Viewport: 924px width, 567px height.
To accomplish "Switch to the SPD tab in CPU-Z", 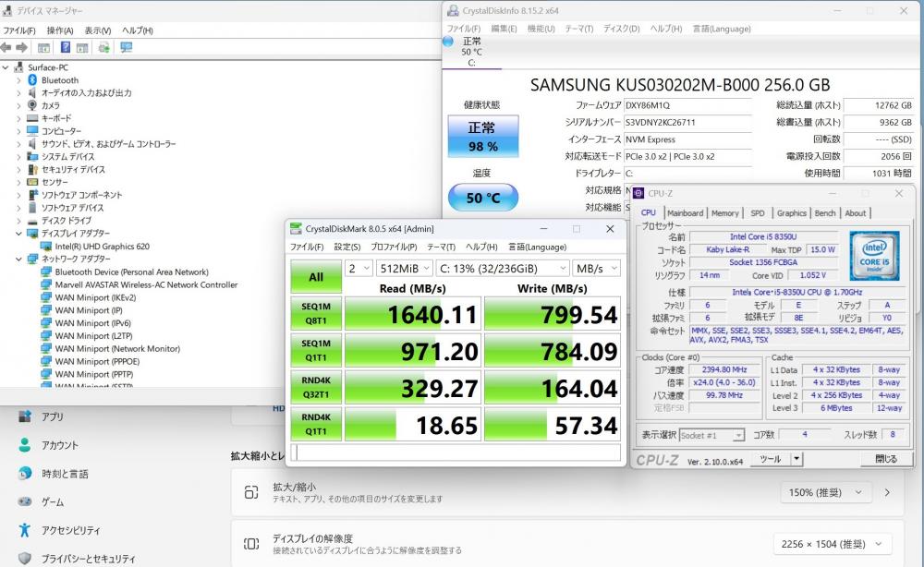I will 758,213.
